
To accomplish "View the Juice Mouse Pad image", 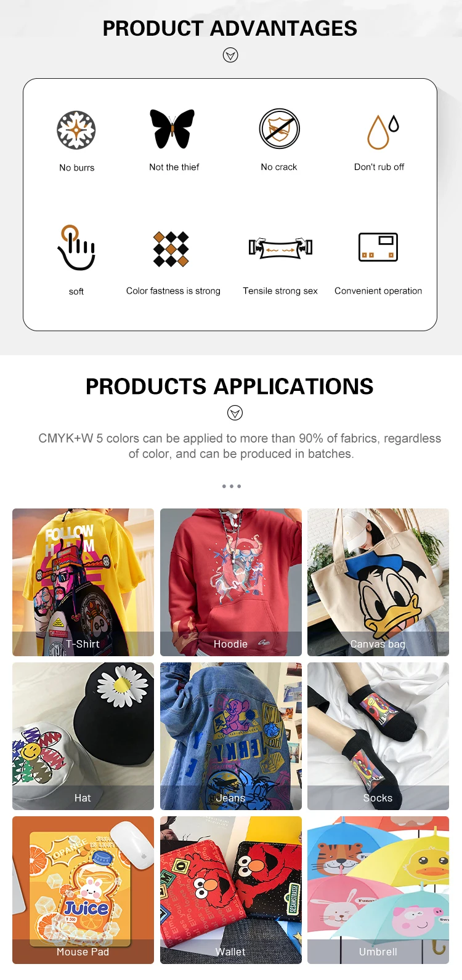I will [83, 890].
